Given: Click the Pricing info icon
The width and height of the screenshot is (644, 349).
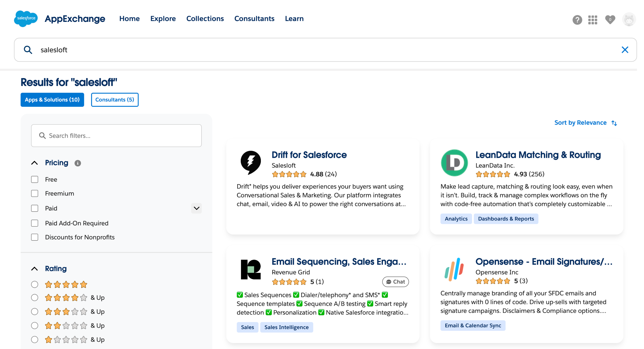Looking at the screenshot, I should pos(78,163).
